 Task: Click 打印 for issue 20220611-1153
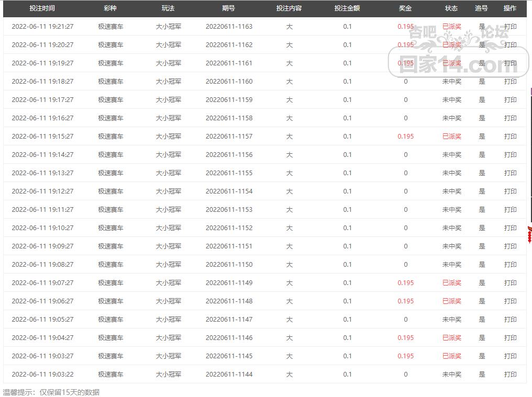pyautogui.click(x=511, y=210)
